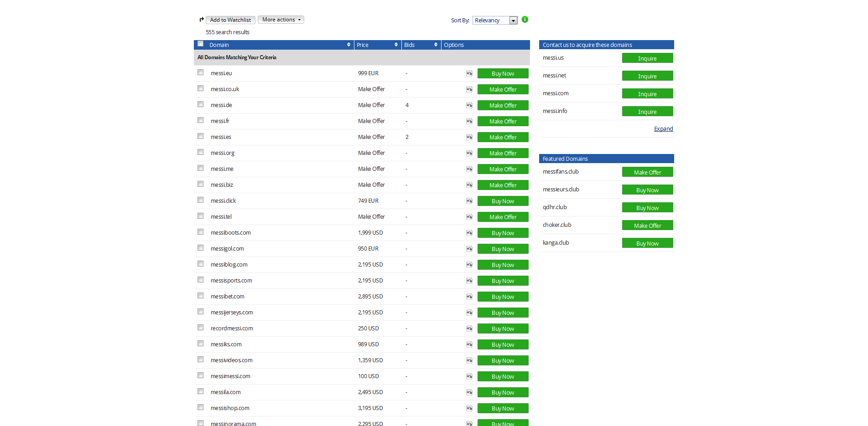Image resolution: width=868 pixels, height=426 pixels.
Task: Inquire about messi.us
Action: click(647, 58)
